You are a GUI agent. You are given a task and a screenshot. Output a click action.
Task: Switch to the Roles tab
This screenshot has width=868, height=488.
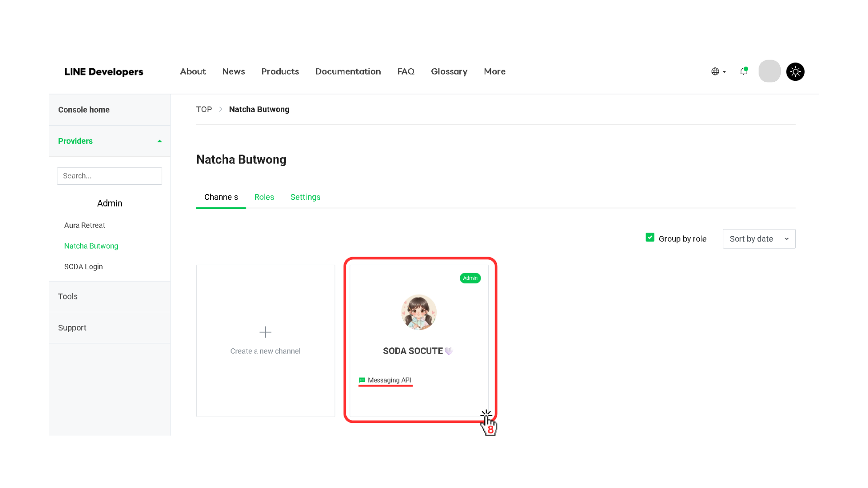(x=264, y=197)
